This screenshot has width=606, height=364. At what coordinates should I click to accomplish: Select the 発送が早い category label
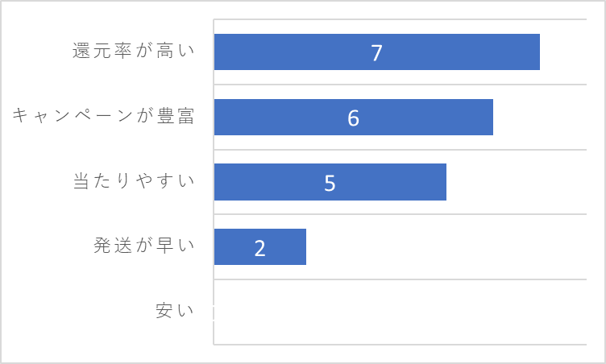click(143, 246)
